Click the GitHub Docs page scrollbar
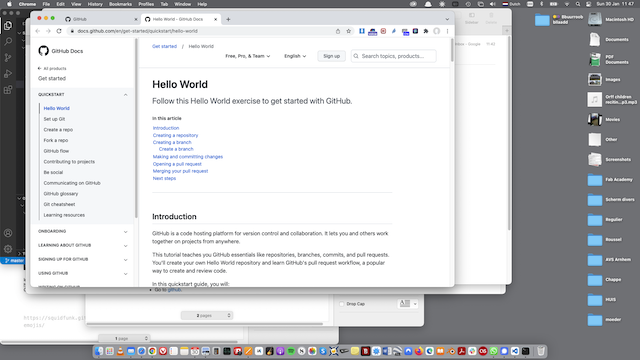Viewport: 640px width, 360px height. coord(452,50)
